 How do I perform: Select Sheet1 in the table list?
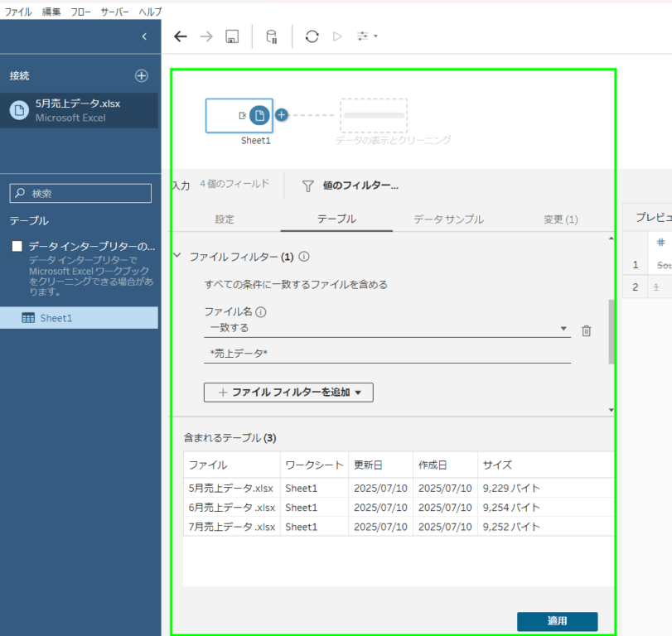[56, 318]
